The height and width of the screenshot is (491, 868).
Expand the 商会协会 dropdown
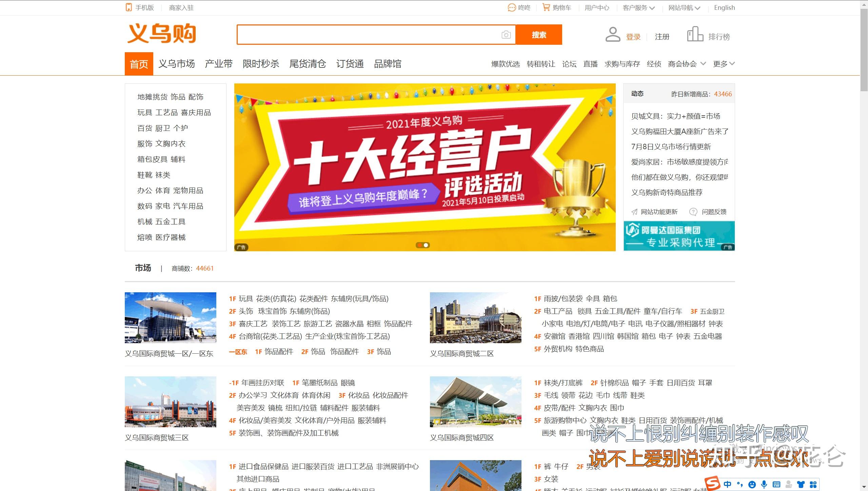(687, 64)
